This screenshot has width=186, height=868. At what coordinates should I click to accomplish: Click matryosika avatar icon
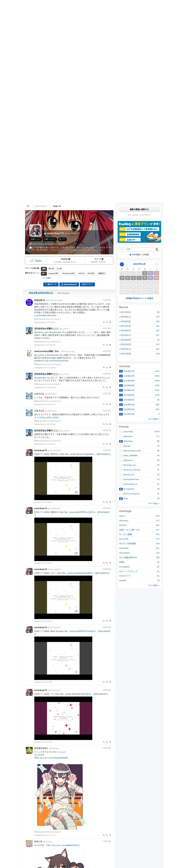[x=29, y=353]
